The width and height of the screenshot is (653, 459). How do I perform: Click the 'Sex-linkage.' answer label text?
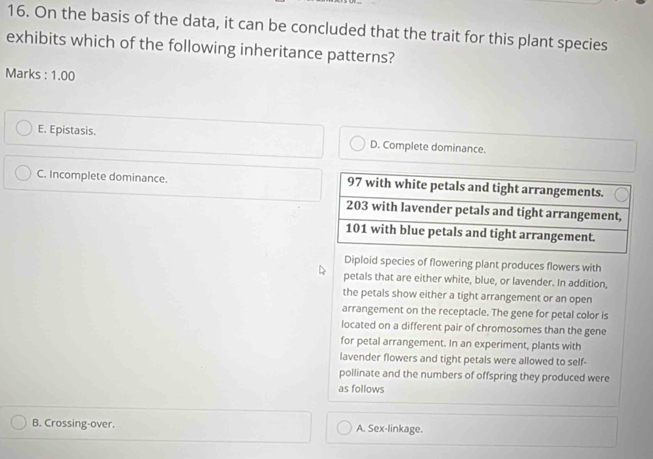(x=395, y=429)
